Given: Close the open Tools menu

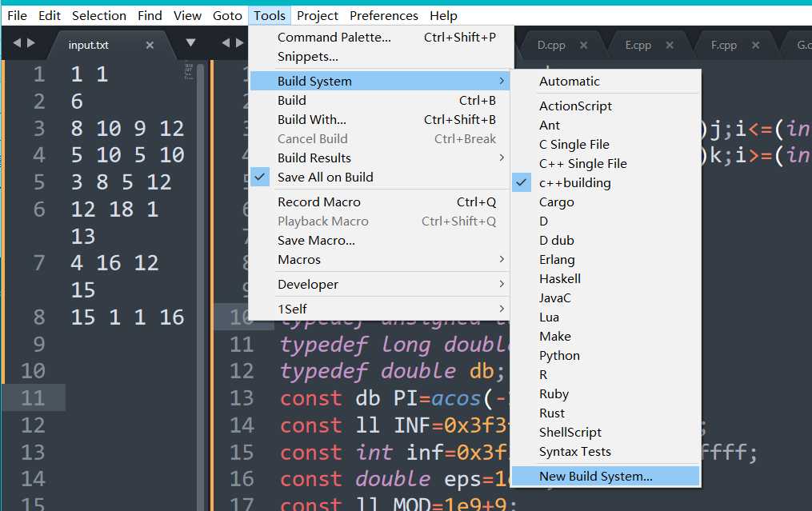Looking at the screenshot, I should tap(270, 16).
